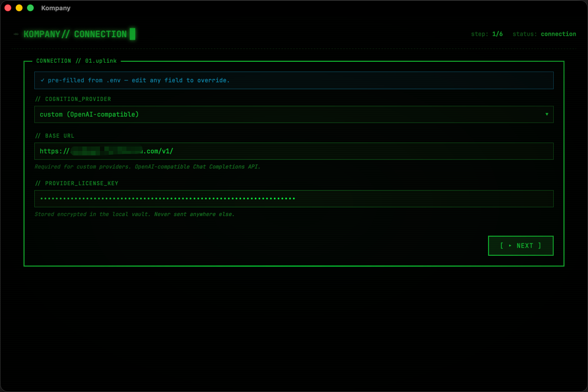Click the 'pre-filled from .env' notice text
588x392 pixels.
pyautogui.click(x=135, y=80)
